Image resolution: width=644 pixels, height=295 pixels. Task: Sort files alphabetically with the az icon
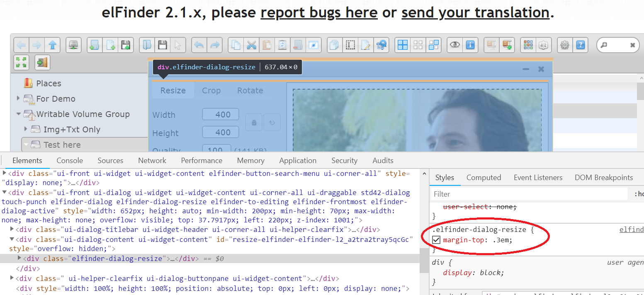544,45
